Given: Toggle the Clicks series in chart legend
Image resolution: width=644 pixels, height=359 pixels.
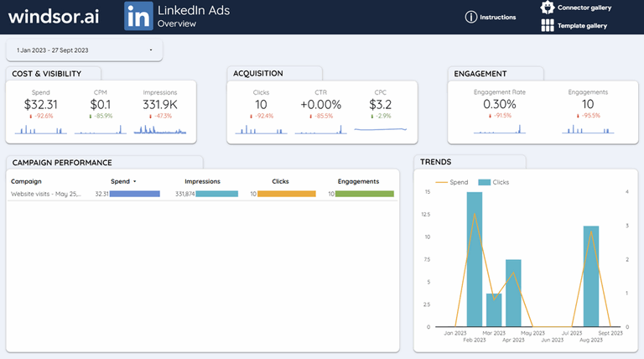Looking at the screenshot, I should pyautogui.click(x=493, y=182).
